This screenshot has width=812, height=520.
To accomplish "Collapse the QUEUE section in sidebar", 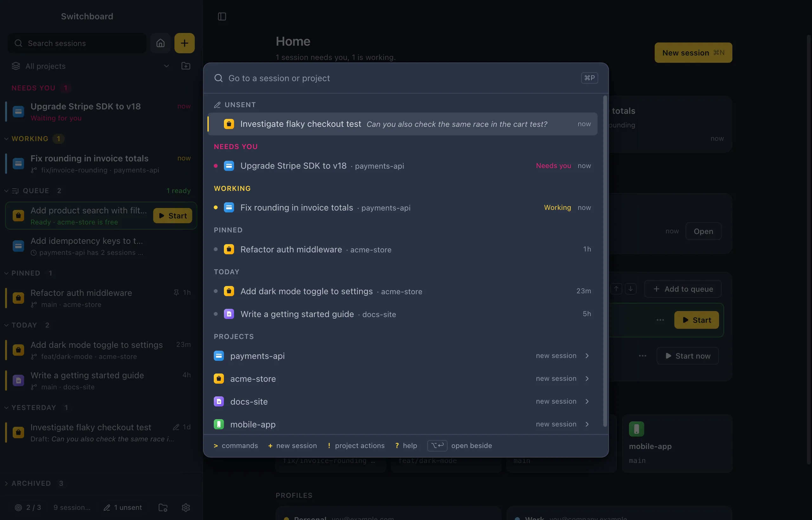I will coord(6,191).
